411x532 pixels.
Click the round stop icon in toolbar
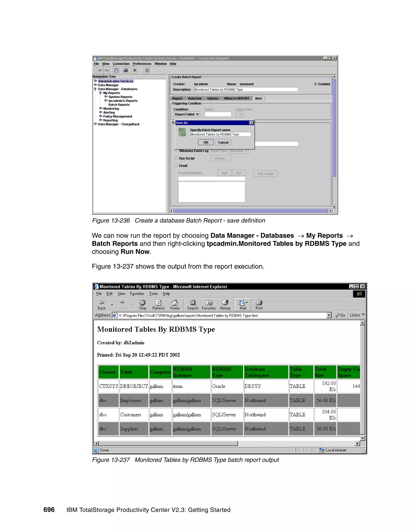coord(147,70)
